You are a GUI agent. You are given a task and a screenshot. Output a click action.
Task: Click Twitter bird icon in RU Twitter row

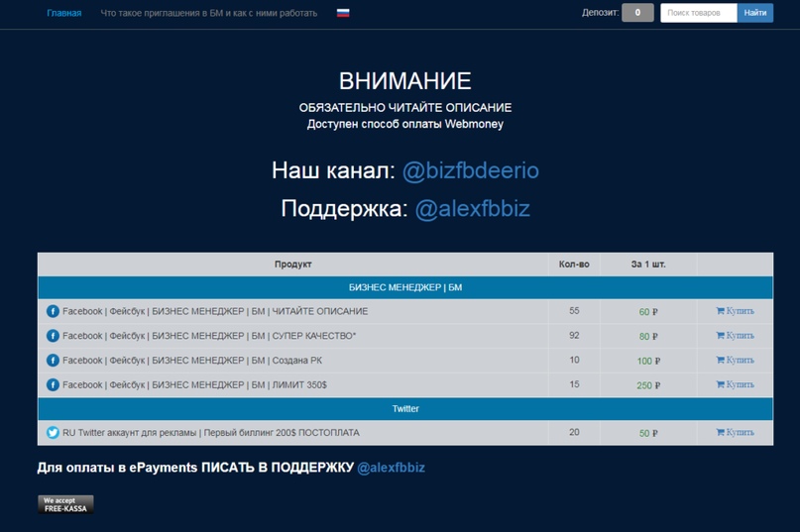(53, 433)
